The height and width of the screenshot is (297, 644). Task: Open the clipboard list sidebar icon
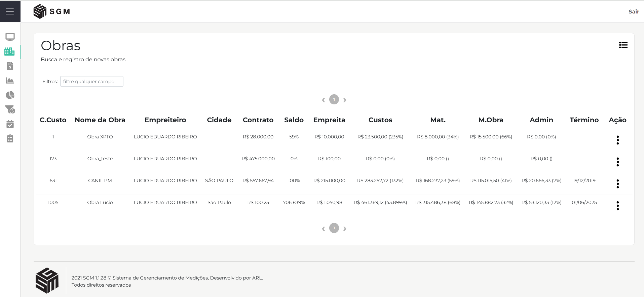10,138
